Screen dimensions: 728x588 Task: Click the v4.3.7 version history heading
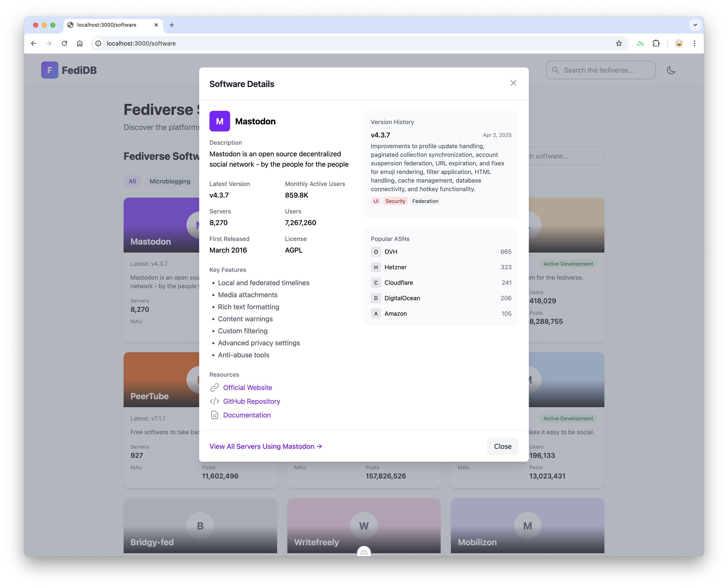pyautogui.click(x=380, y=135)
